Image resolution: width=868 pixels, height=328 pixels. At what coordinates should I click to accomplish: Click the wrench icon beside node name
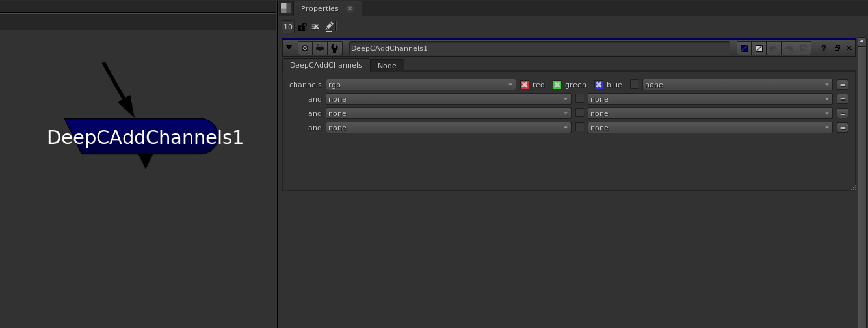pyautogui.click(x=334, y=48)
